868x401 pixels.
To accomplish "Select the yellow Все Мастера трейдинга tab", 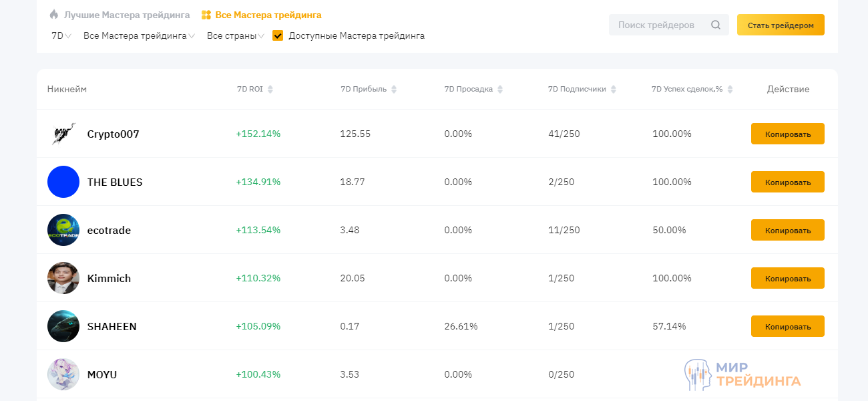I will (x=267, y=15).
